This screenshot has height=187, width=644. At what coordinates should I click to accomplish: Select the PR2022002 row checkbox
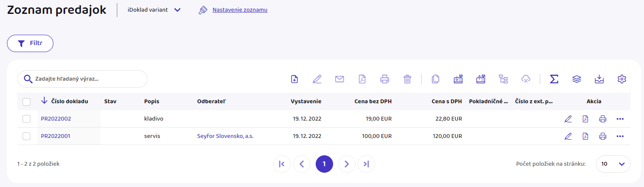click(26, 119)
